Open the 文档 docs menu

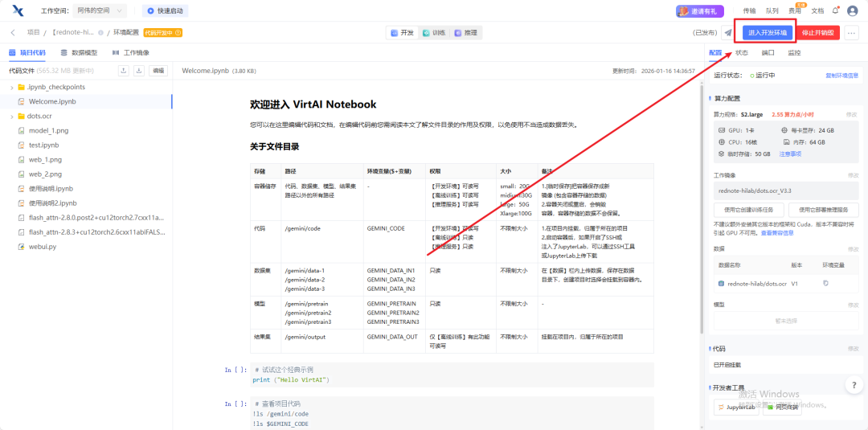(x=817, y=10)
